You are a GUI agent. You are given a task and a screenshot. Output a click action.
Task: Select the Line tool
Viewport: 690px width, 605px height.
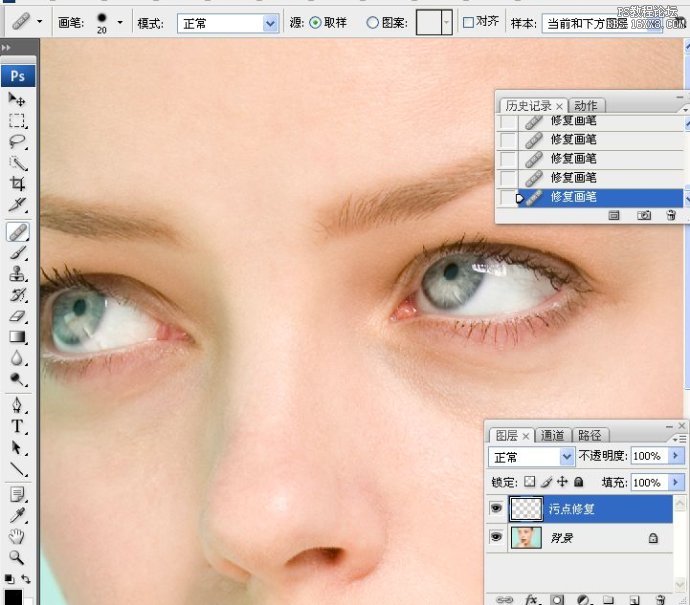click(17, 469)
